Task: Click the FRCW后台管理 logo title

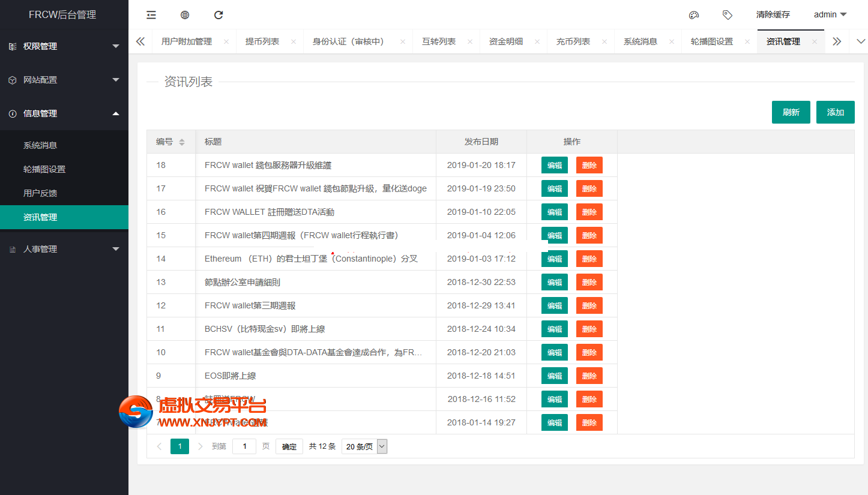Action: [x=62, y=14]
